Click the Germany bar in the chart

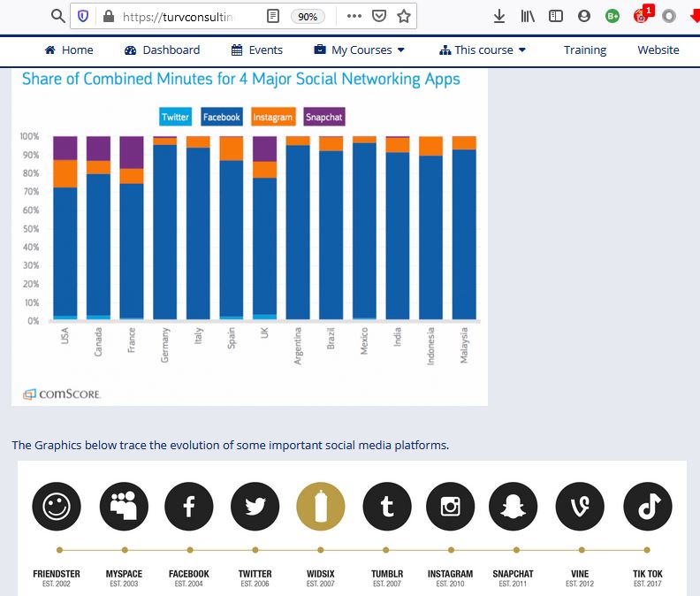click(x=164, y=228)
